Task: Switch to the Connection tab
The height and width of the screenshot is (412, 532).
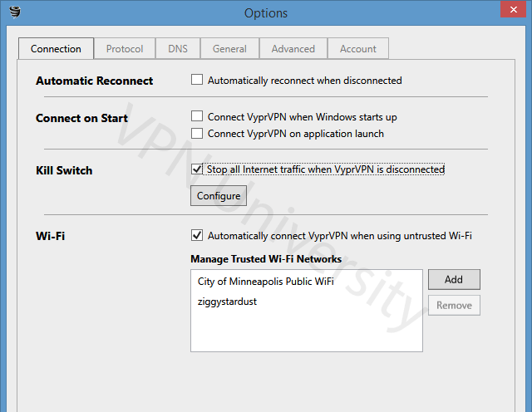Action: point(56,49)
